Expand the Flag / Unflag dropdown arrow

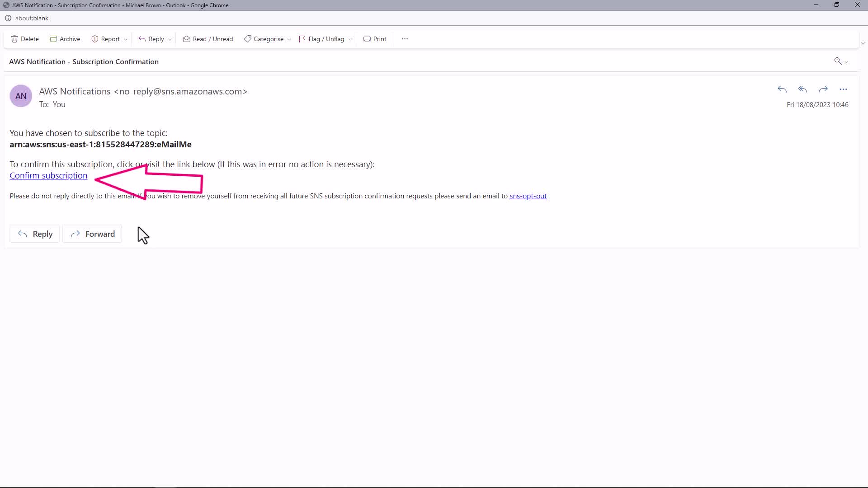click(350, 39)
